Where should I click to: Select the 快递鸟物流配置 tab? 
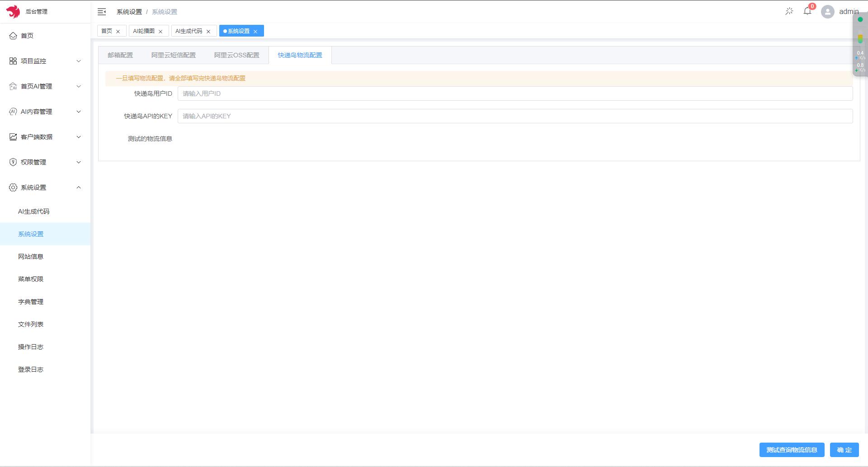click(300, 55)
